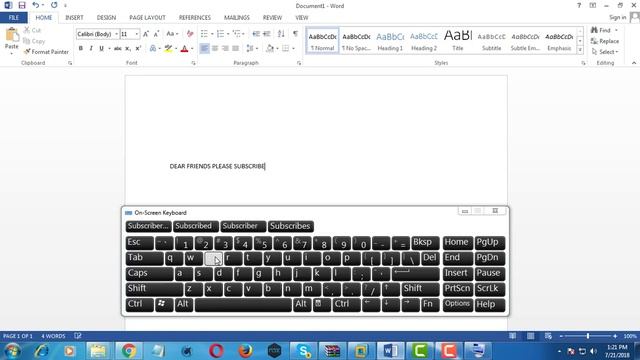The height and width of the screenshot is (360, 640).
Task: Click Redo in Quick Access Toolbar
Action: click(x=54, y=5)
